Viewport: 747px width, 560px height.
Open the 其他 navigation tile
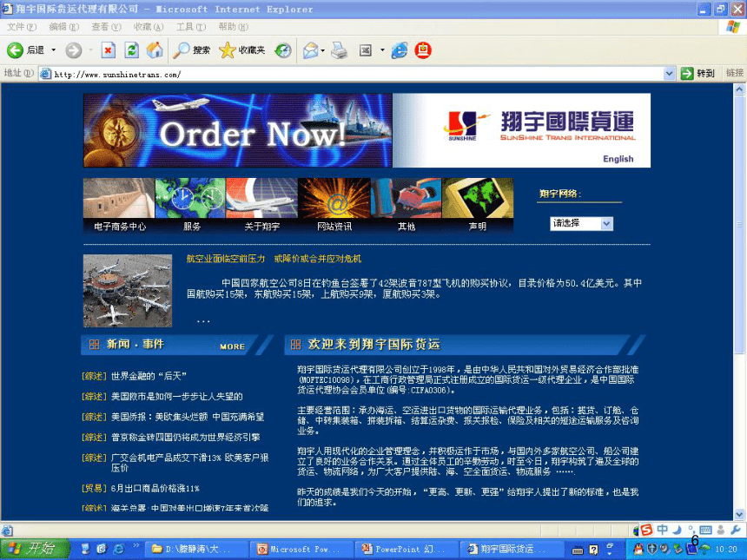coord(407,206)
